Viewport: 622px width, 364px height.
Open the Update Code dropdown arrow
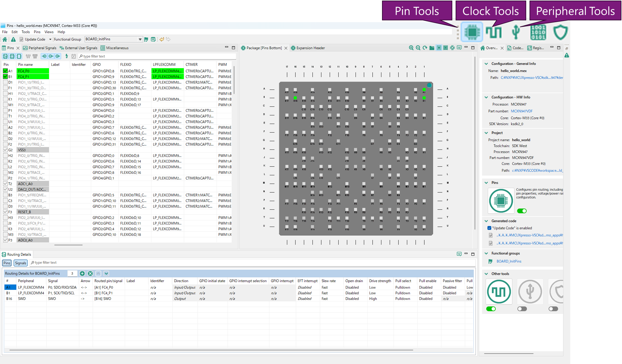50,39
